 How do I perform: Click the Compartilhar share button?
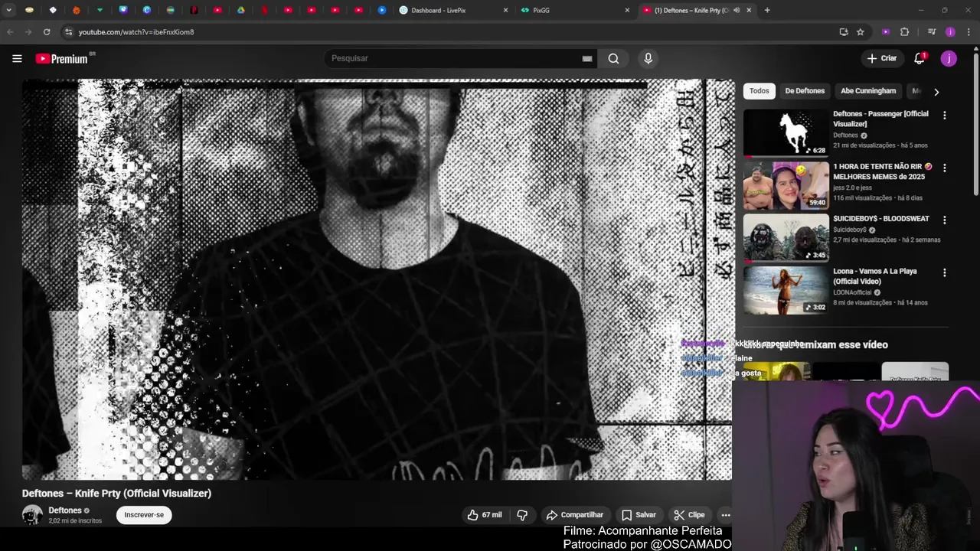pos(575,515)
